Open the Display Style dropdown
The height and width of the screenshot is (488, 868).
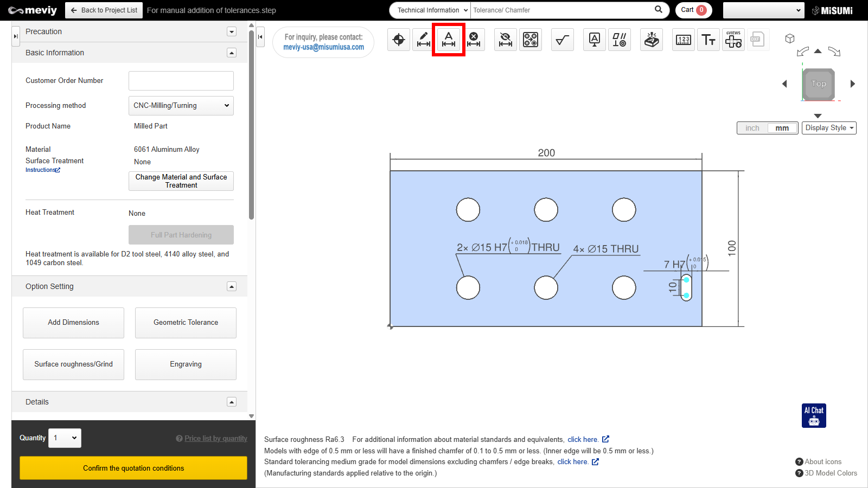[829, 128]
